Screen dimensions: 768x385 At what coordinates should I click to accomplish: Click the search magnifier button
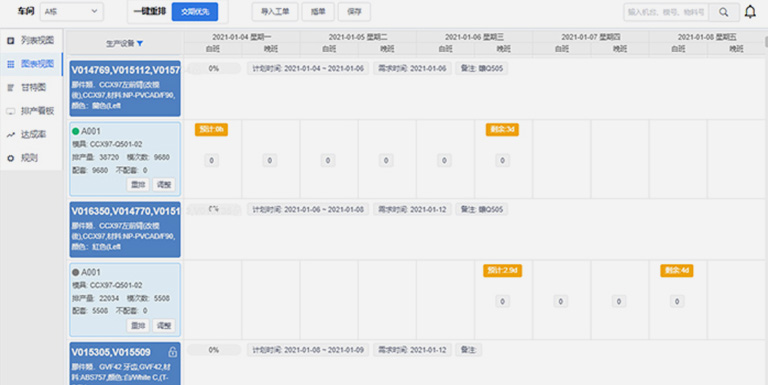point(723,12)
